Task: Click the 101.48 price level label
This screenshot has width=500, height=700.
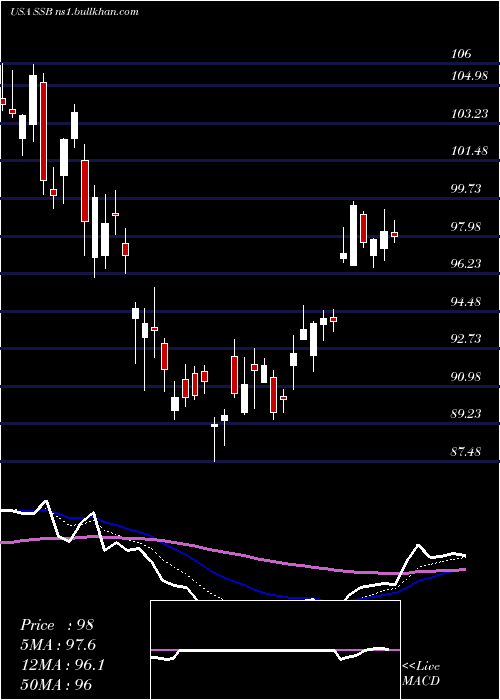Action: coord(470,151)
